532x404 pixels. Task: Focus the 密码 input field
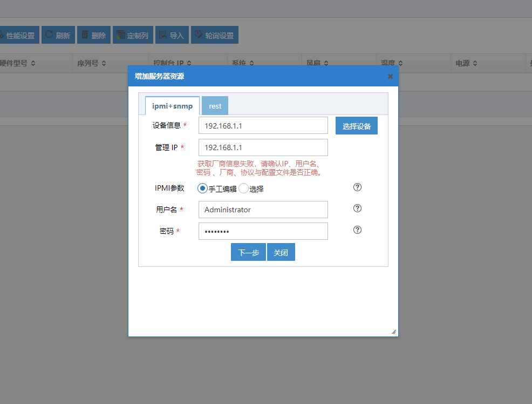coord(263,231)
